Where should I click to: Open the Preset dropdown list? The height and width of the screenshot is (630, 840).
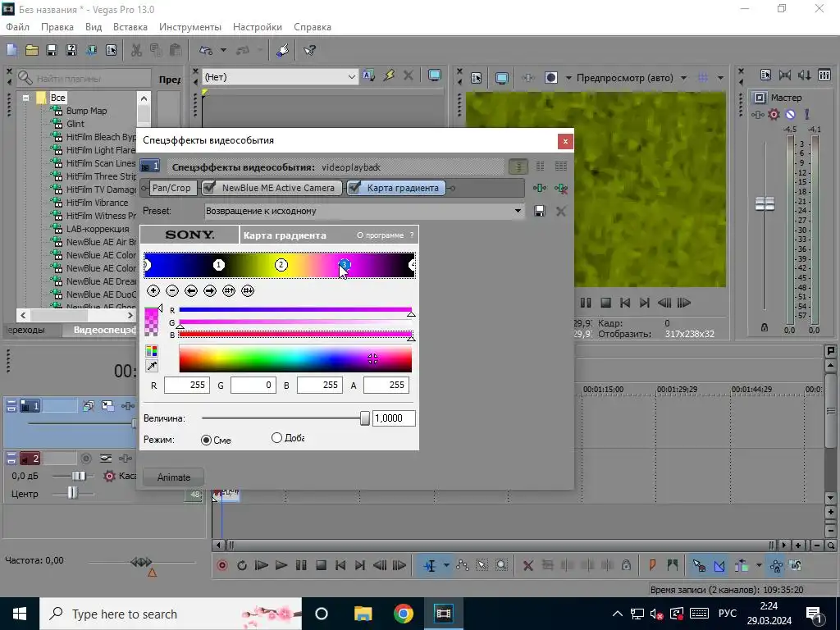pos(518,211)
